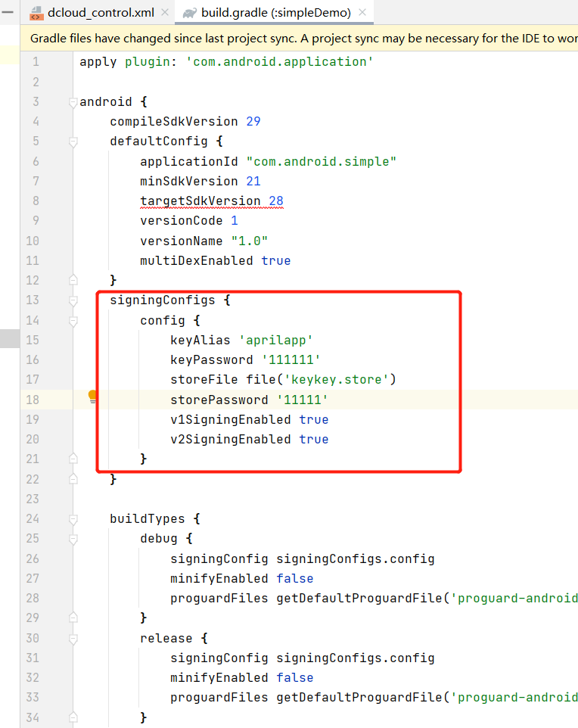Fold the debug closing brace at line 29
The image size is (578, 728).
pos(73,618)
